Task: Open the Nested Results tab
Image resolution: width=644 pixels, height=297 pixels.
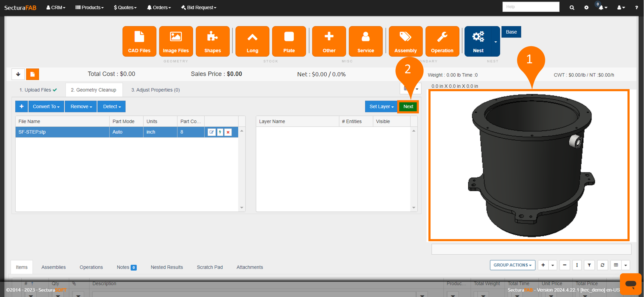Action: (x=167, y=267)
